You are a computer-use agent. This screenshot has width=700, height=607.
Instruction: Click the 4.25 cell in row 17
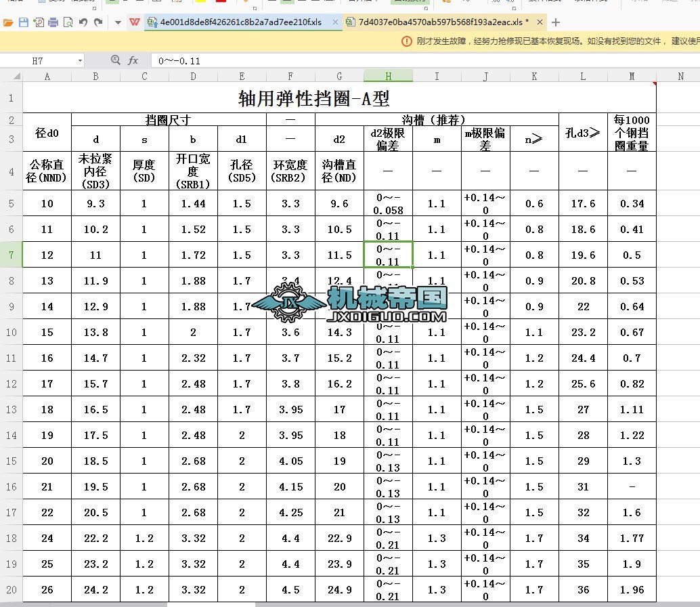[290, 513]
